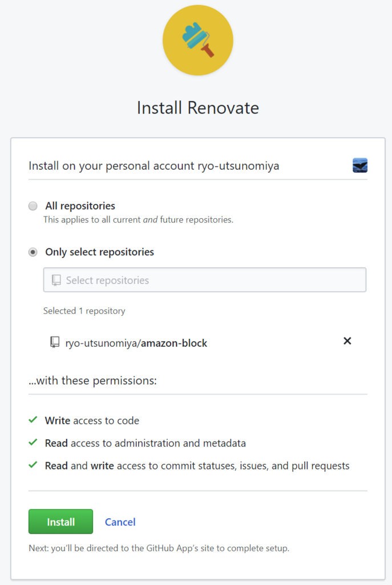
Task: Click the book icon in repository search
Action: coord(56,280)
